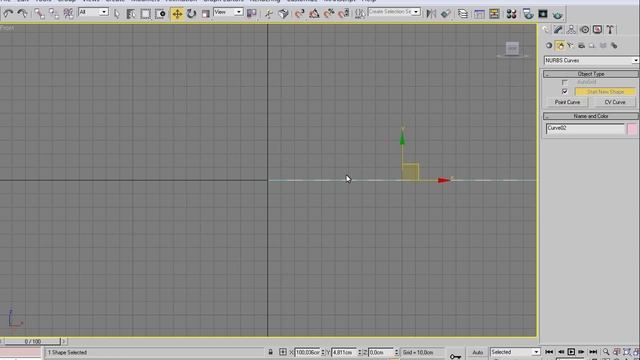The width and height of the screenshot is (640, 360).
Task: Activate the Select and Rotate tool
Action: (191, 14)
